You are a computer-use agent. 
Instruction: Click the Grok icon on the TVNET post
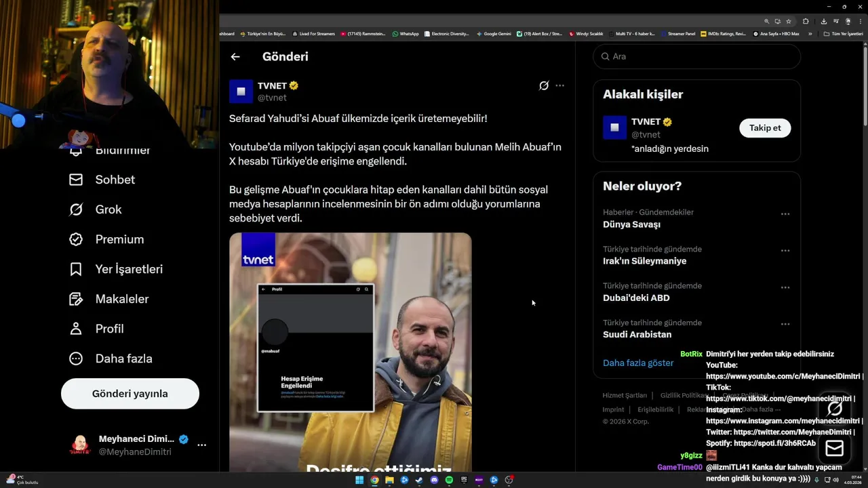tap(544, 85)
